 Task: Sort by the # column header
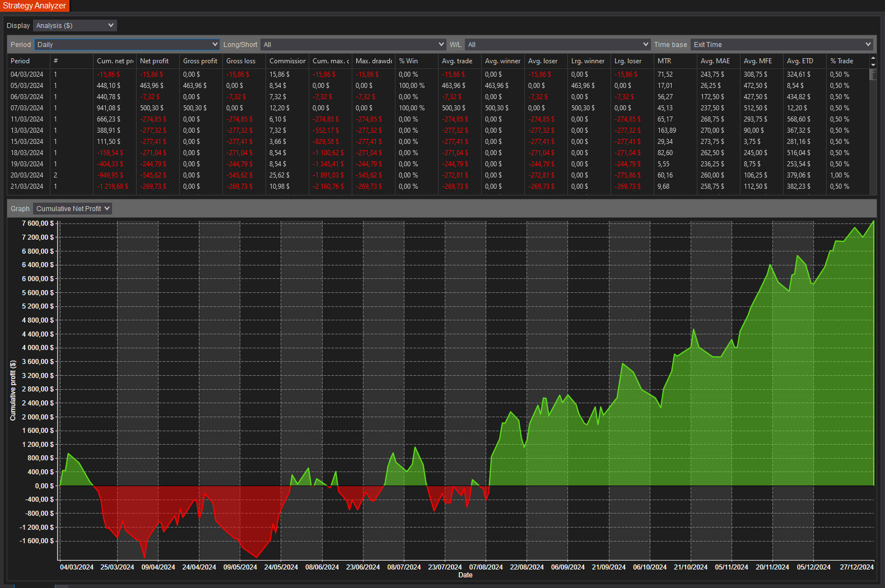(72, 61)
